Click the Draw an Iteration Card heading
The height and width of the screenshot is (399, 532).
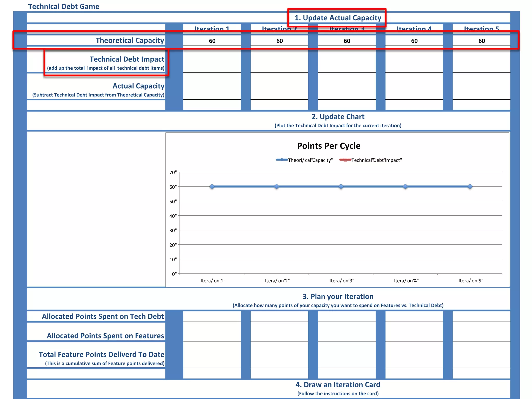338,384
